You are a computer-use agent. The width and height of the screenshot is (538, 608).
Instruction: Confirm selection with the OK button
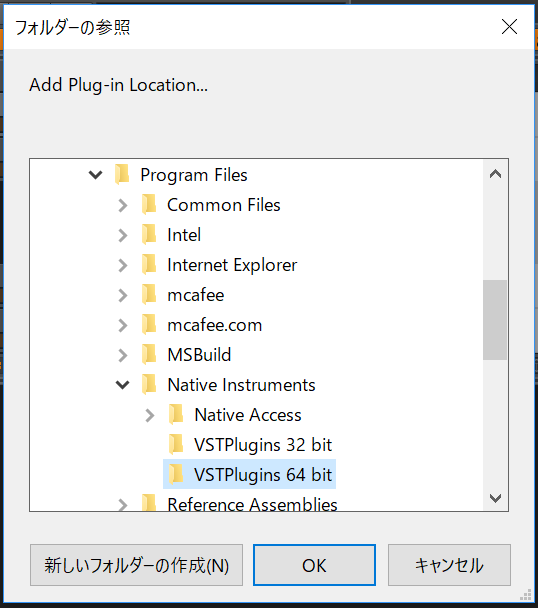pos(314,565)
